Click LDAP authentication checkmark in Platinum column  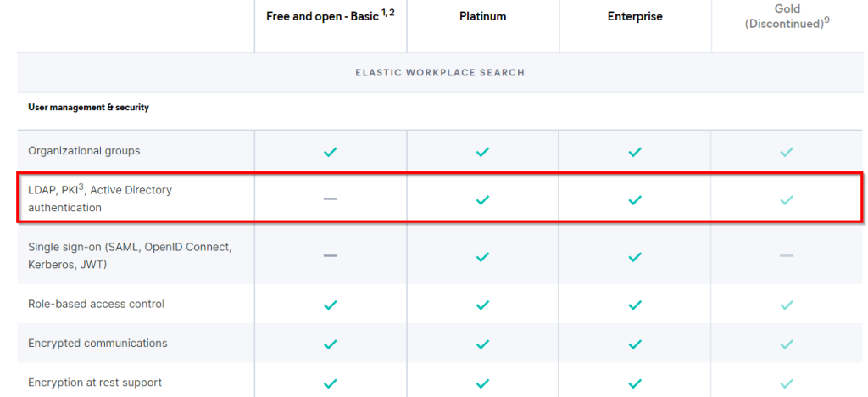coord(482,200)
